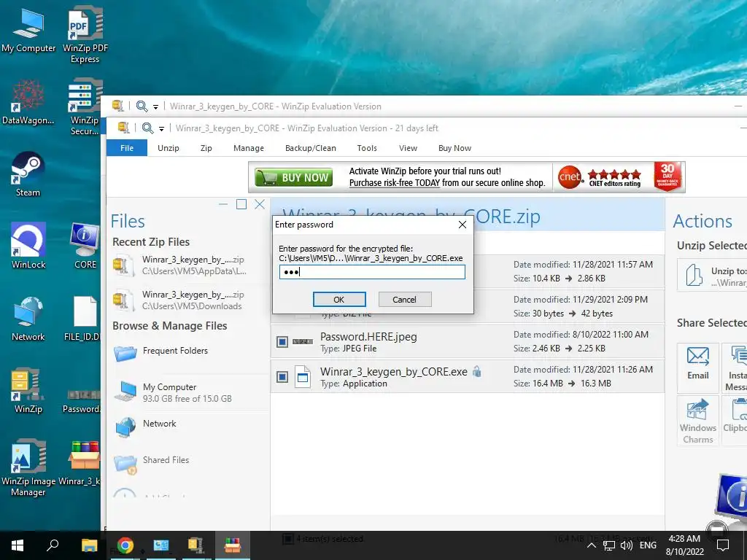Open CORE desktop icon
This screenshot has height=560, width=747.
pos(85,246)
